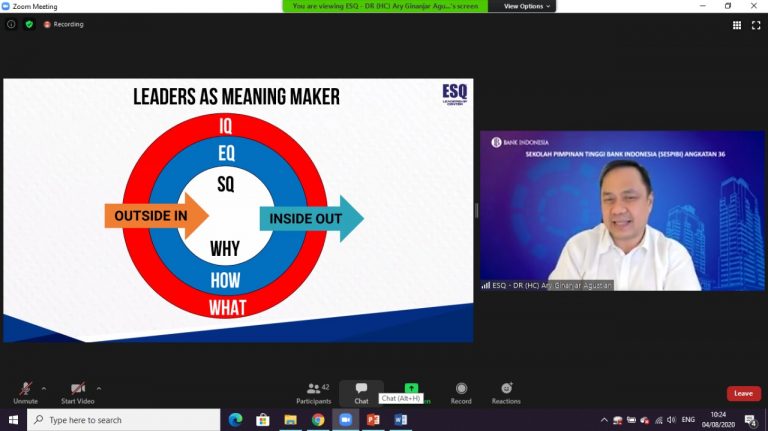Open the Chat panel
Viewport: 768px width, 431px height.
(361, 388)
